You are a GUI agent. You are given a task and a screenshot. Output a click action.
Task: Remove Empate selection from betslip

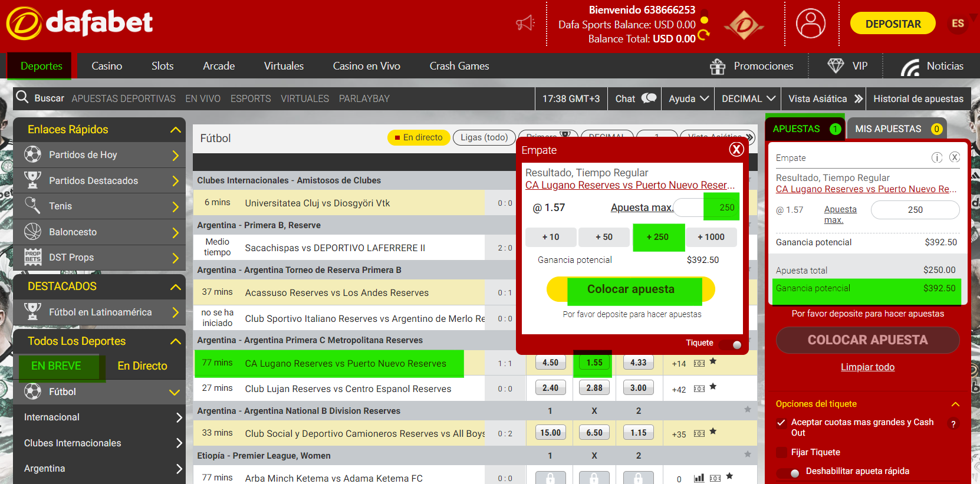pos(955,157)
